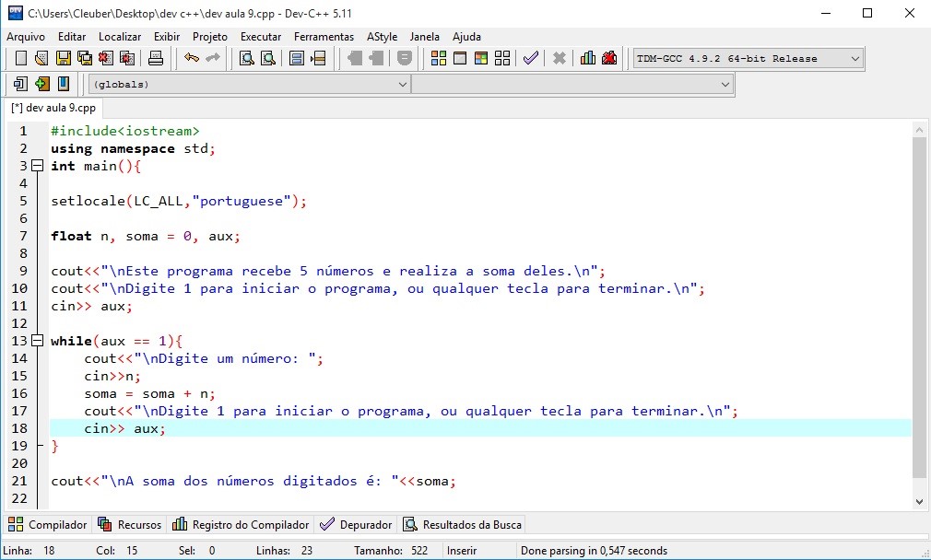
Task: Click 'Done parsing in 0,547 seconds' status text
Action: 594,551
